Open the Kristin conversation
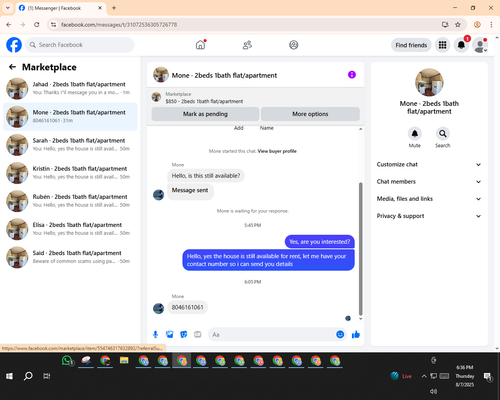Image resolution: width=500 pixels, height=400 pixels. [x=70, y=173]
